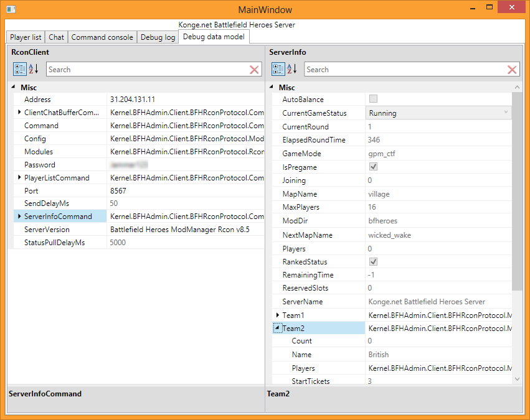
Task: Select the StatusPullDelayMs property row
Action: 139,243
